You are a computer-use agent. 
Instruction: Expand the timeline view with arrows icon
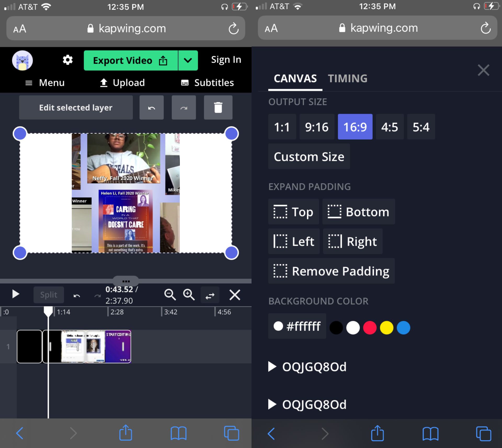click(210, 295)
